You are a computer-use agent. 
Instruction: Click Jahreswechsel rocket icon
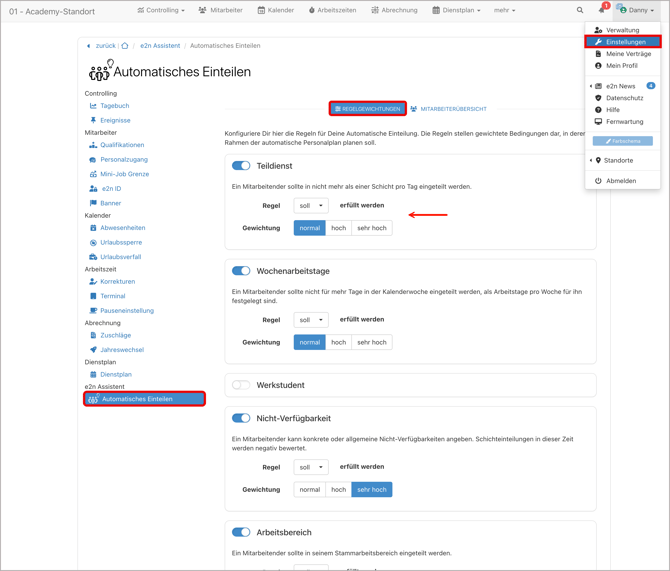(x=93, y=350)
